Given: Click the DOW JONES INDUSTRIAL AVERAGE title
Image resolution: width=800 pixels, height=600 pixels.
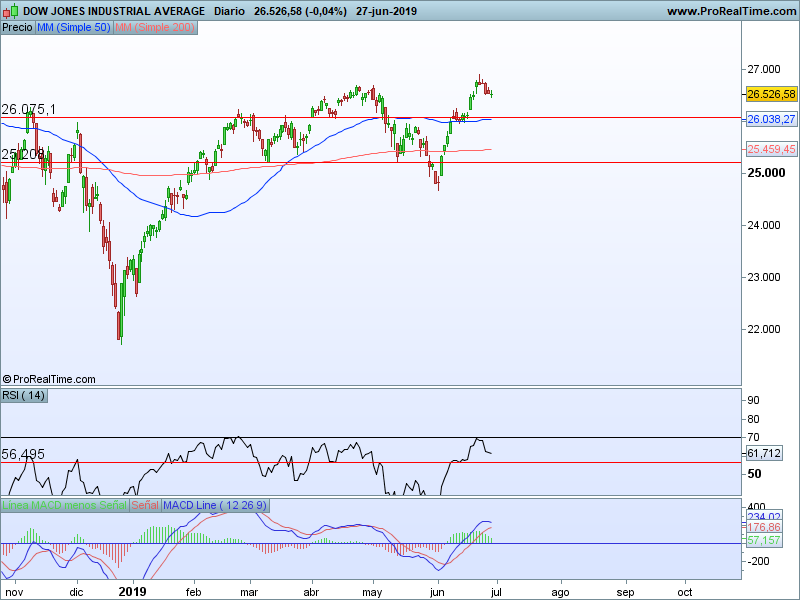Looking at the screenshot, I should [114, 11].
